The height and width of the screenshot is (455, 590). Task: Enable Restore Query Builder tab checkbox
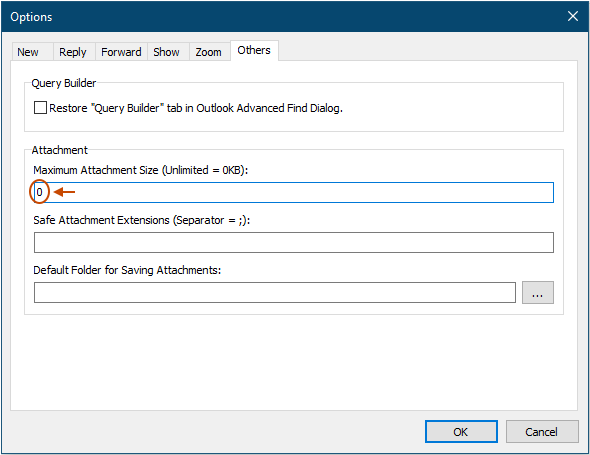40,108
